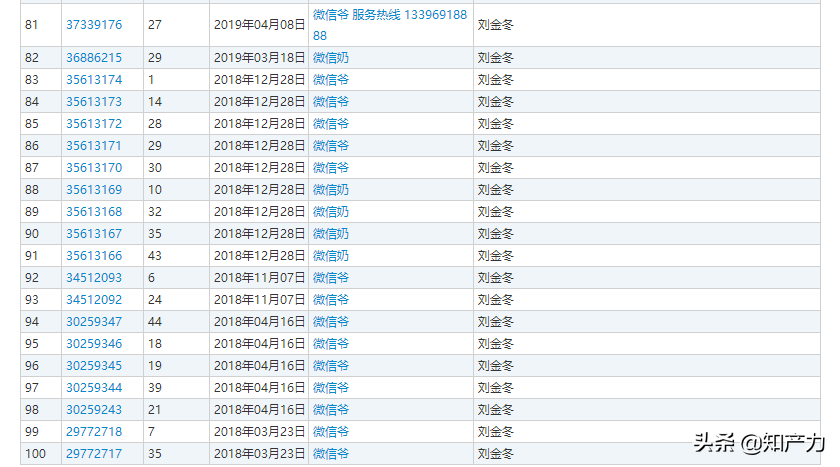Open registration number 35613167 link
The height and width of the screenshot is (467, 840).
click(94, 234)
